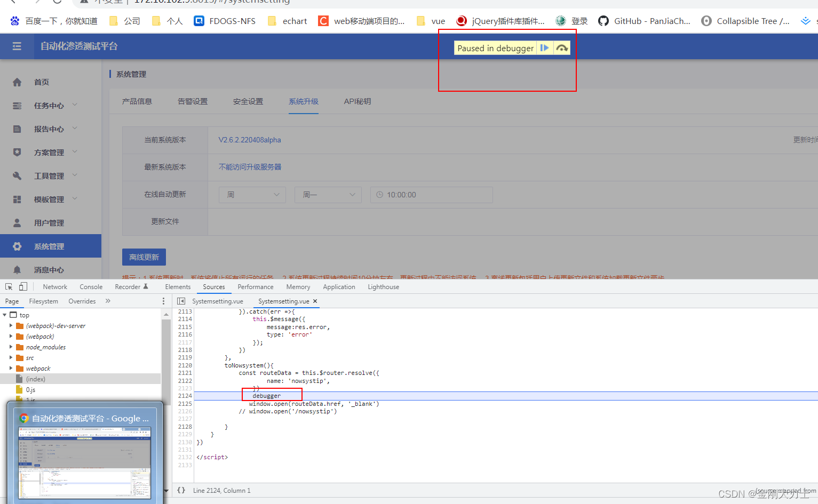This screenshot has width=818, height=504.
Task: Switch to 产品信息 tab
Action: click(x=137, y=101)
